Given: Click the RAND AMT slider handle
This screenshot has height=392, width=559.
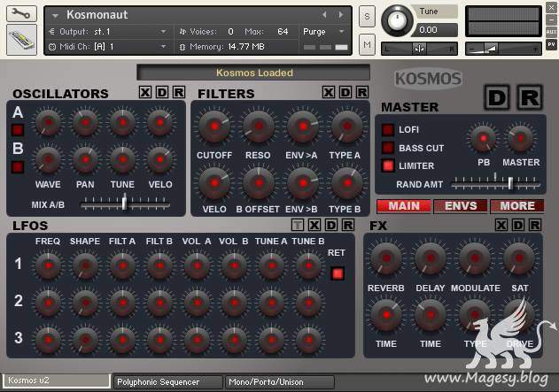Looking at the screenshot, I should click(x=510, y=183).
